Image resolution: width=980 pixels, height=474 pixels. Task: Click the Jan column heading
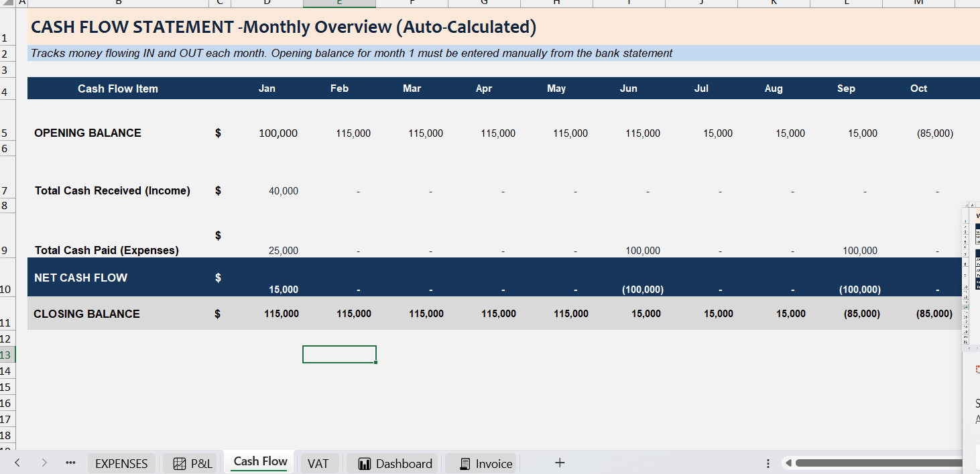pyautogui.click(x=267, y=88)
